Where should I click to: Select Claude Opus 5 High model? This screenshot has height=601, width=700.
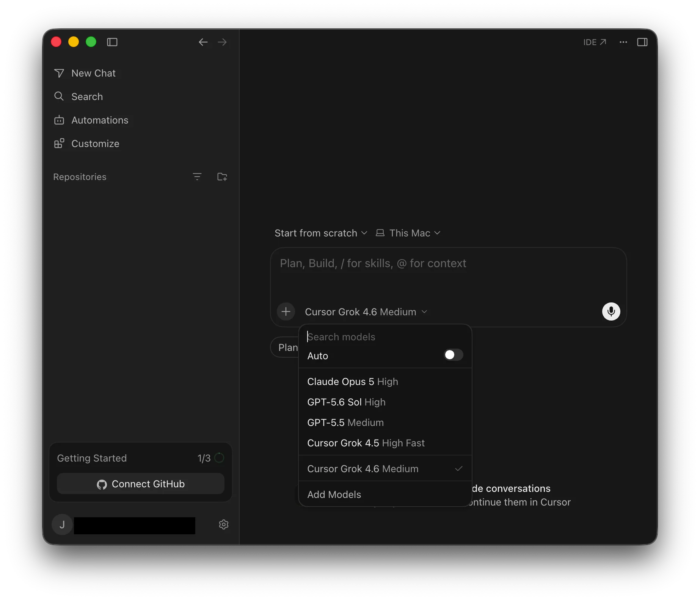(x=385, y=382)
